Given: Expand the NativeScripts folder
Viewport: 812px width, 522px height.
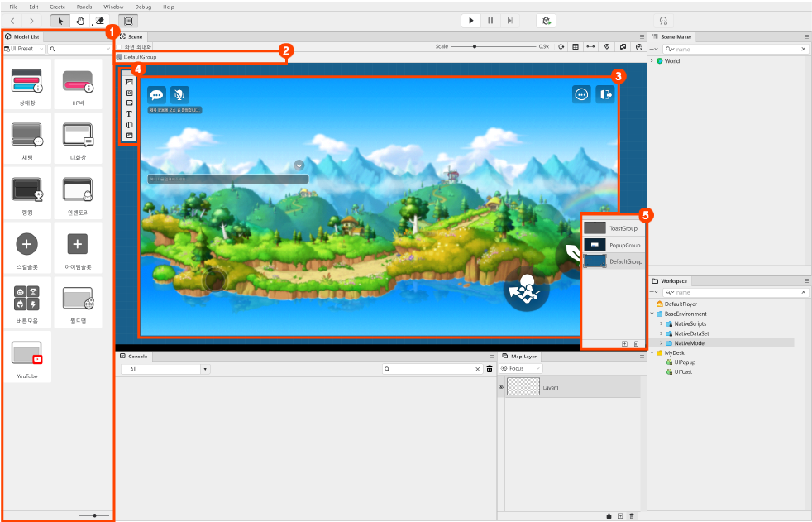Looking at the screenshot, I should pyautogui.click(x=662, y=323).
